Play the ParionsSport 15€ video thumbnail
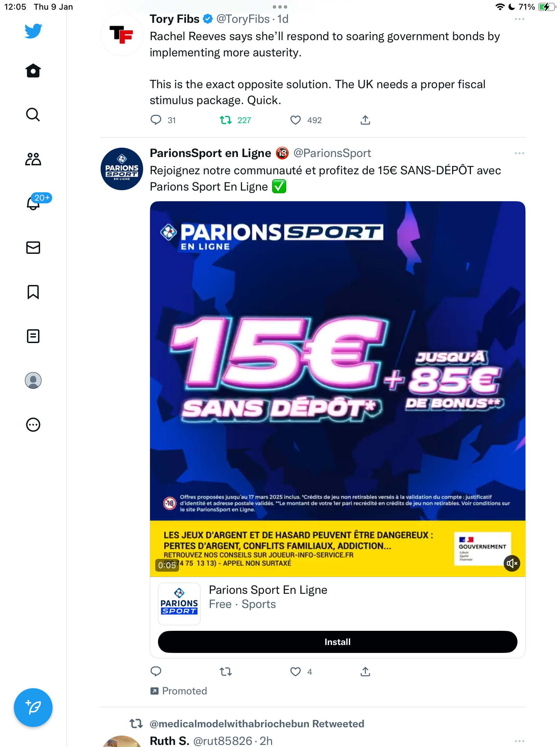The height and width of the screenshot is (747, 560). 337,389
